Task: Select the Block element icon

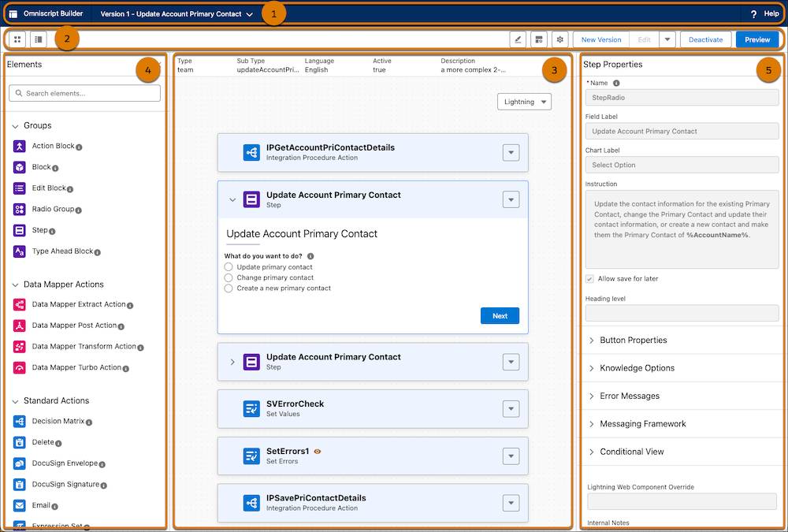Action: (x=19, y=167)
